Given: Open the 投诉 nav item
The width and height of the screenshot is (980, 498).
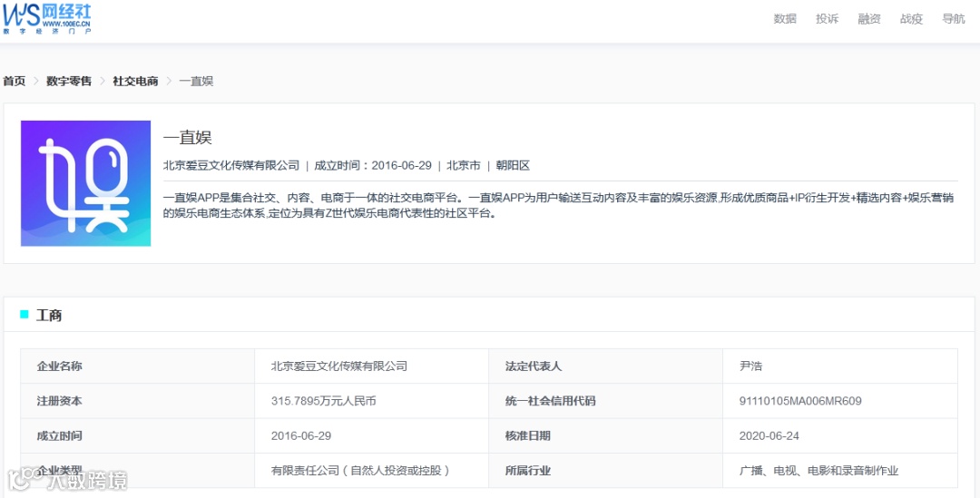Looking at the screenshot, I should click(x=827, y=19).
